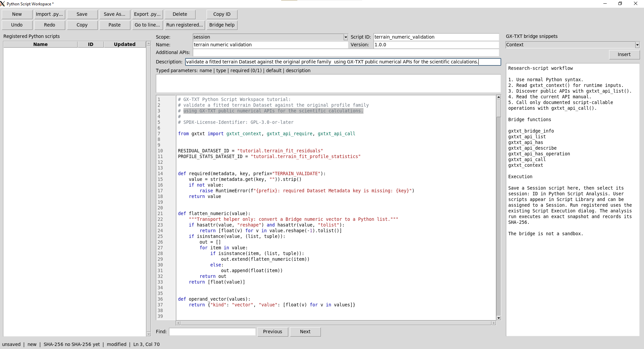Click into the Description field

click(343, 62)
